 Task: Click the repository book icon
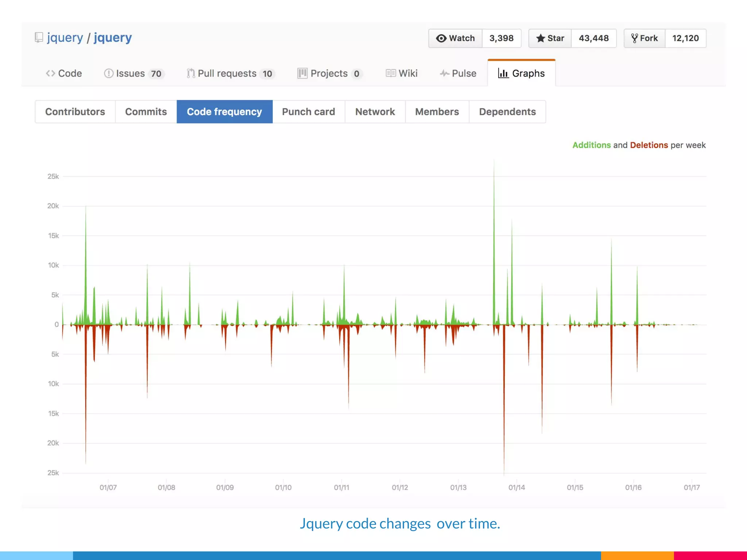click(x=39, y=38)
